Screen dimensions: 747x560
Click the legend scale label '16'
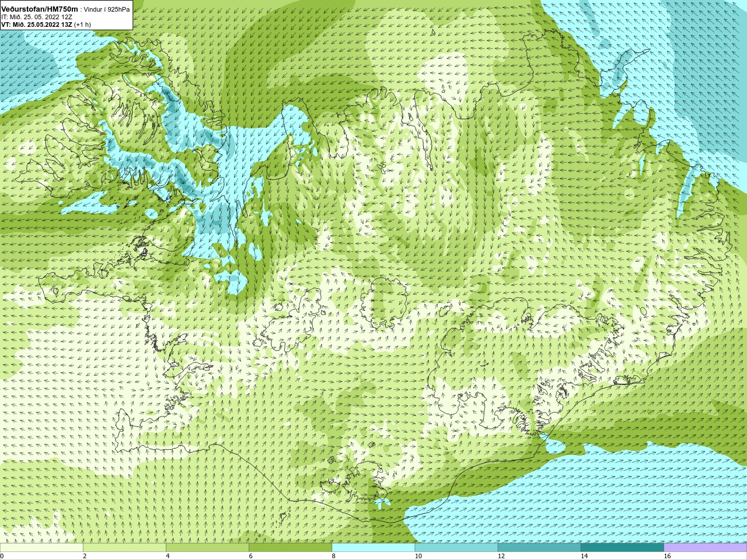(x=668, y=556)
